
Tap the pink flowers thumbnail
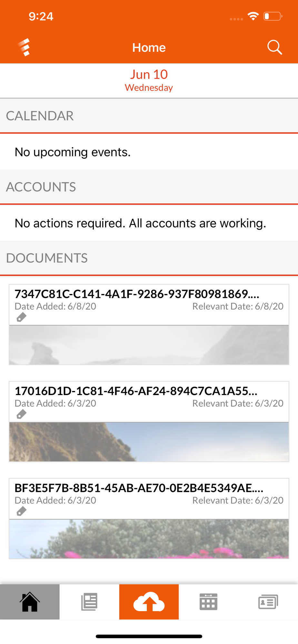(149, 539)
